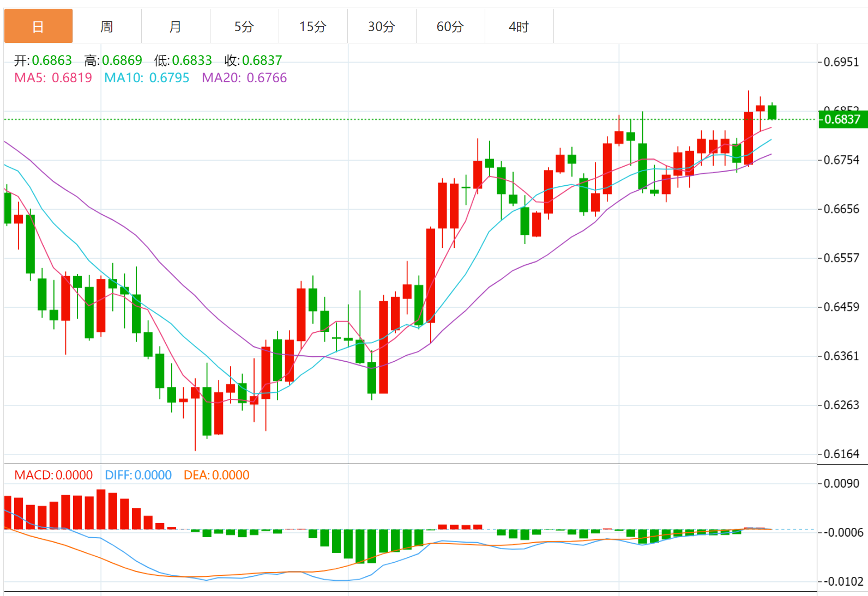
Task: Select the 15分 timeframe tab
Action: point(313,26)
